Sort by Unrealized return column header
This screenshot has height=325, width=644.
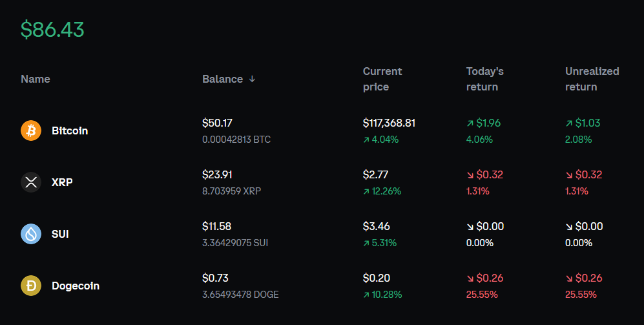click(592, 79)
